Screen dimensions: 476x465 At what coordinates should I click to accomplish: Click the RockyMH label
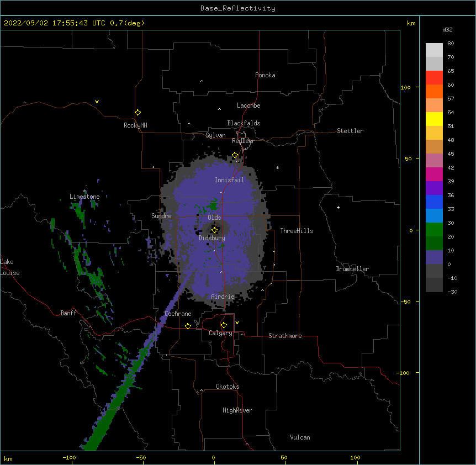pyautogui.click(x=135, y=125)
